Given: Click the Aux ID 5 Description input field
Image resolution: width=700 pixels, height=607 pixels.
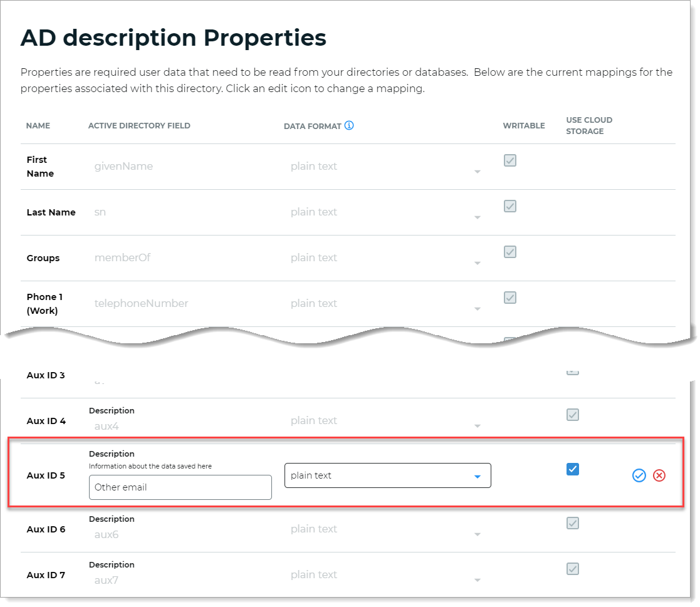Looking at the screenshot, I should pos(180,487).
